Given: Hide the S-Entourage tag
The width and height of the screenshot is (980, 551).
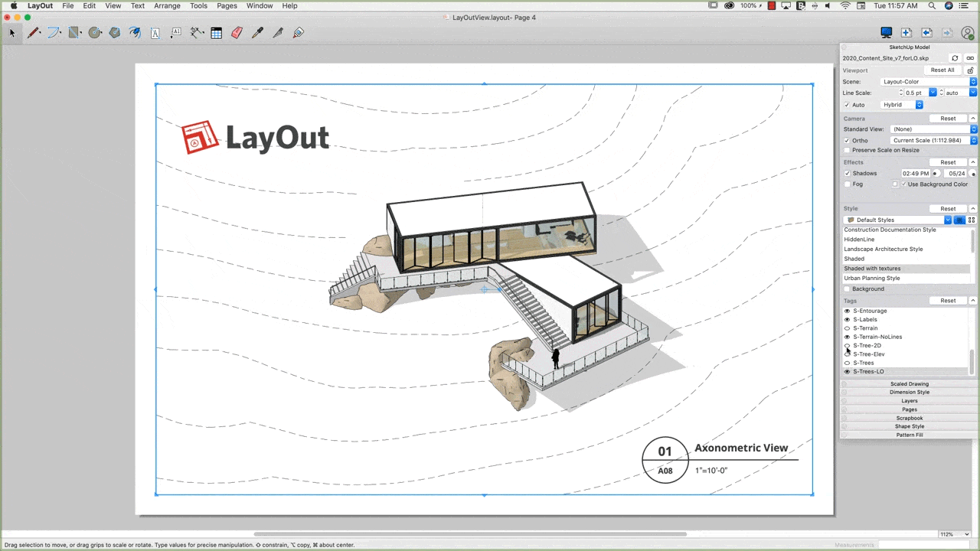Looking at the screenshot, I should click(x=846, y=311).
